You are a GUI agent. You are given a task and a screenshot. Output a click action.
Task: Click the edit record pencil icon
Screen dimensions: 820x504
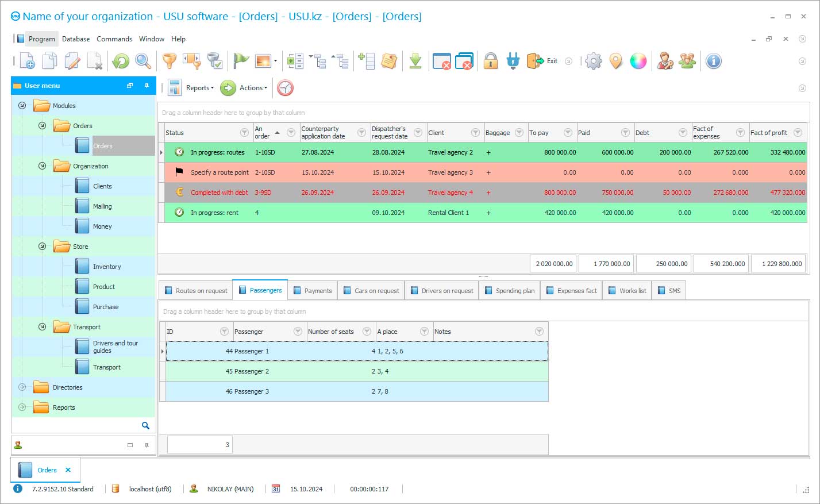(72, 61)
